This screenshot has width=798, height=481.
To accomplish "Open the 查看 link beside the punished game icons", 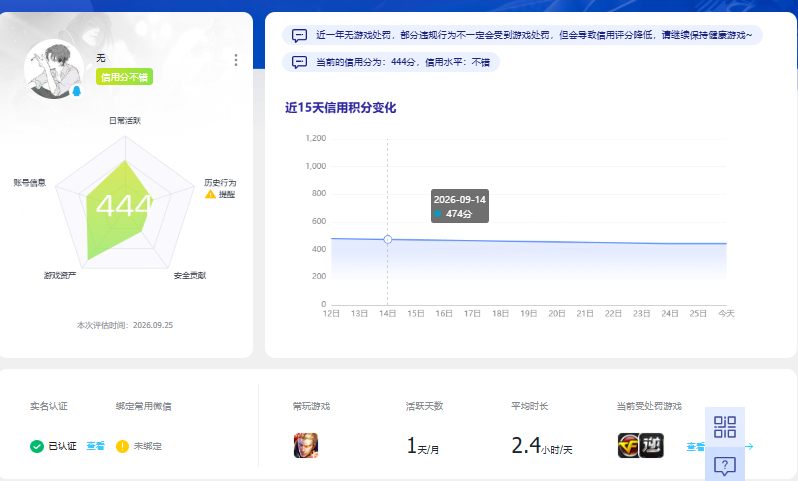I will coord(695,446).
